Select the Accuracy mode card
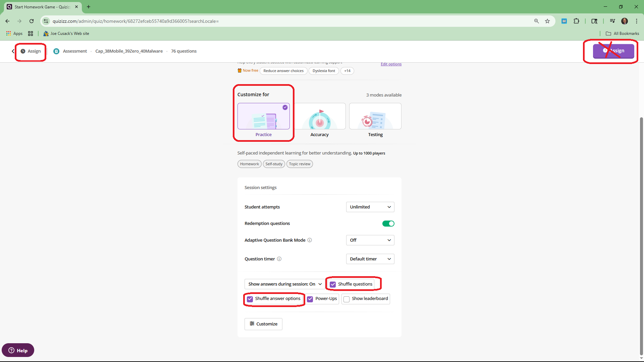This screenshot has height=362, width=644. click(x=320, y=116)
